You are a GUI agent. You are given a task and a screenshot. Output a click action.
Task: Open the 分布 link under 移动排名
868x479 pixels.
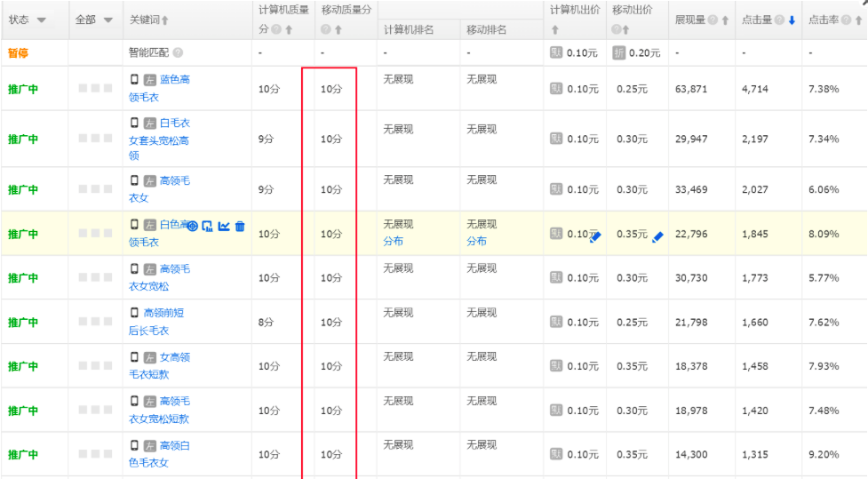(x=476, y=241)
